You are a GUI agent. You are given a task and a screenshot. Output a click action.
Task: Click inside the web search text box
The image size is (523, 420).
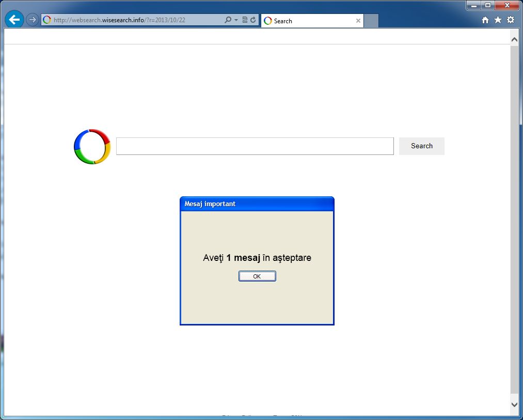[255, 146]
